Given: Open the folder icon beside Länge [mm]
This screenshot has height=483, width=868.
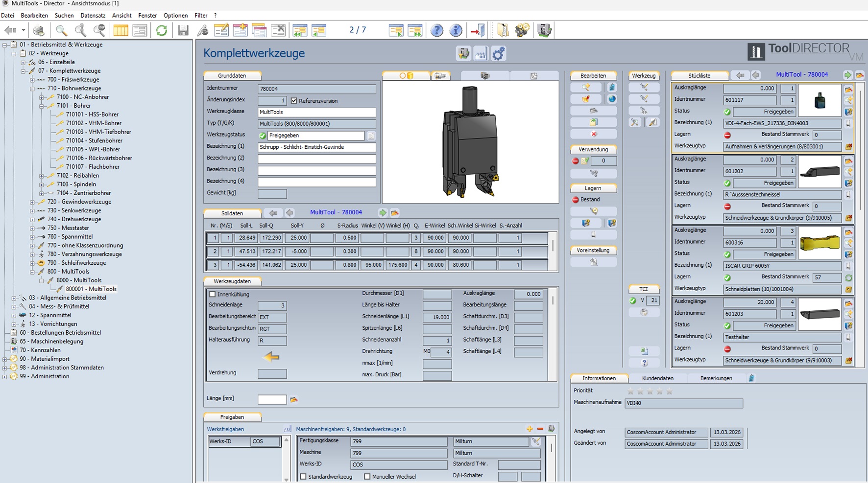Looking at the screenshot, I should coord(294,399).
